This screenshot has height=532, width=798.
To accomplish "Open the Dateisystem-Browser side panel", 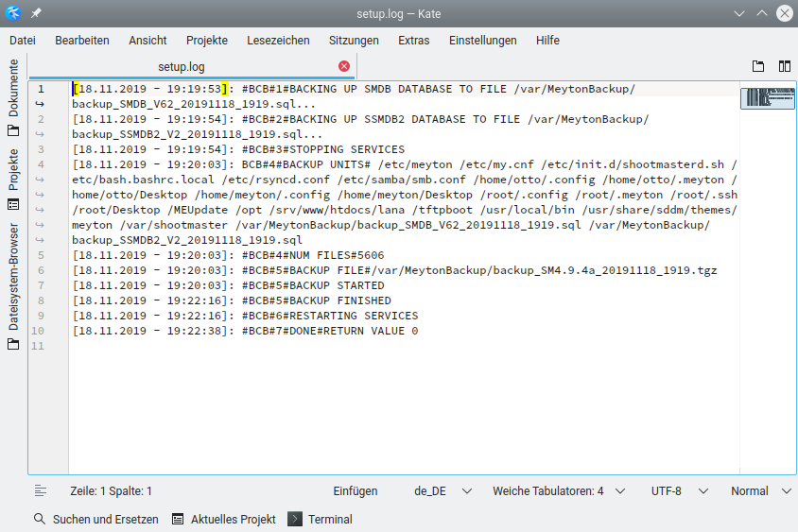I will coord(13,286).
